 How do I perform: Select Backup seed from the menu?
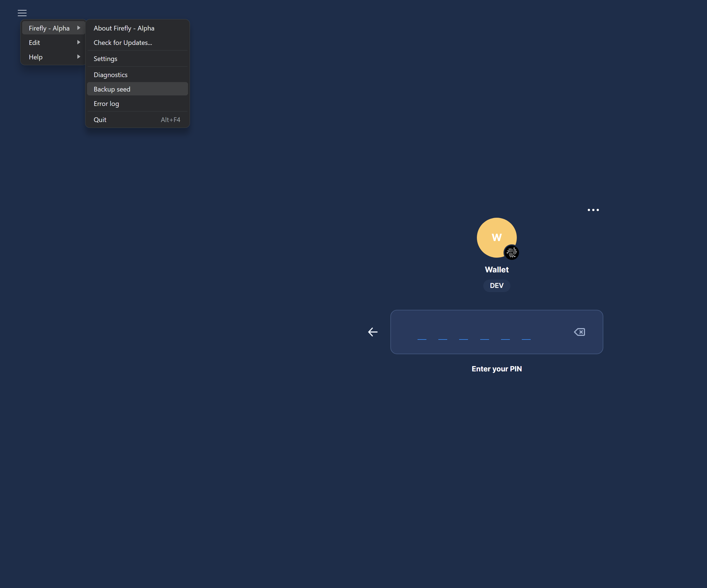point(112,89)
